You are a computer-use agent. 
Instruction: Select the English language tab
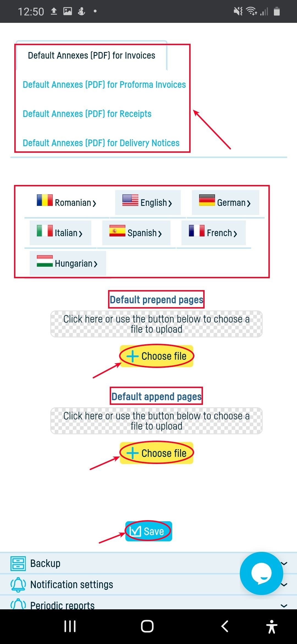coord(148,203)
